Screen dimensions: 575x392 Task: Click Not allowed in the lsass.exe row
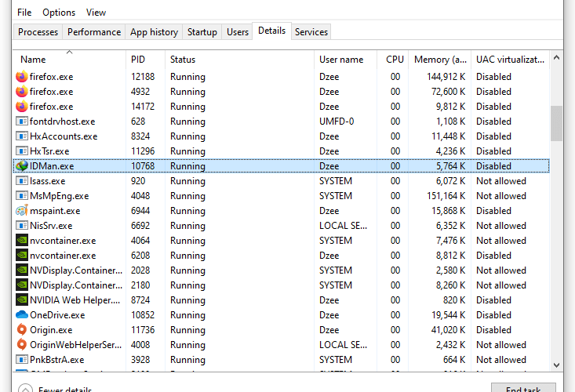tap(501, 181)
